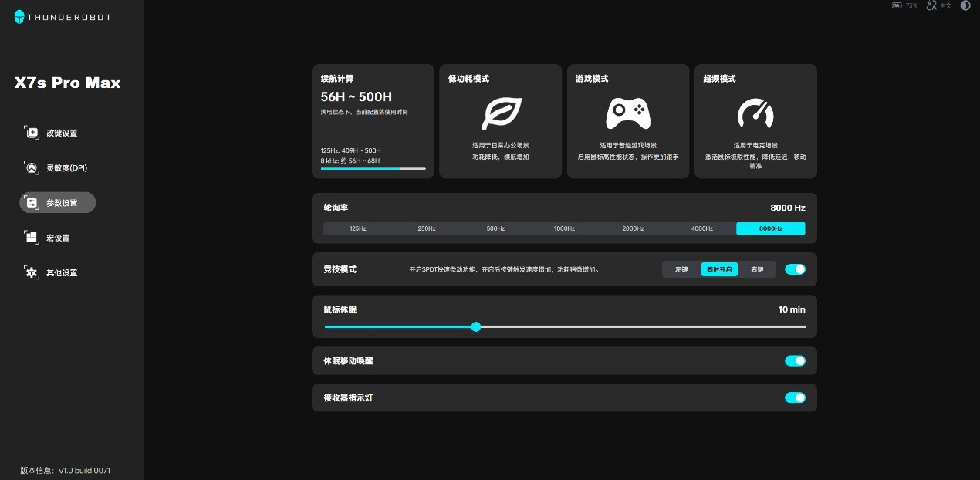Activate game mode via the gamepad icon
This screenshot has height=480, width=980.
(x=627, y=113)
